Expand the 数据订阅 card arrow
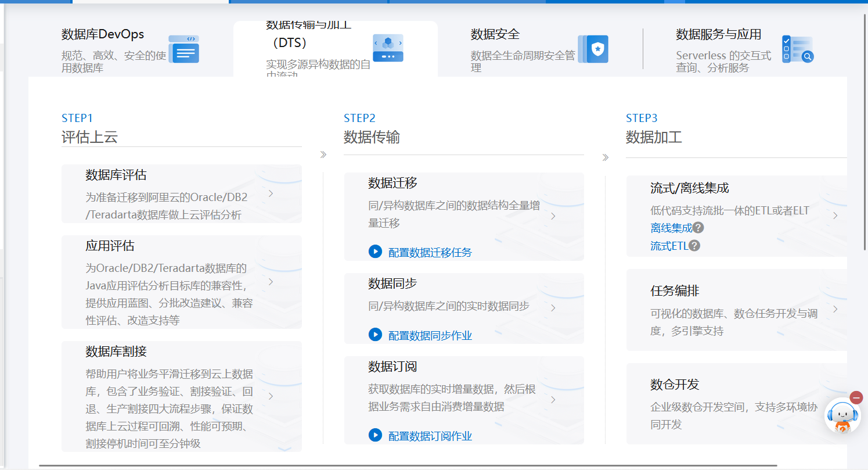 point(553,400)
